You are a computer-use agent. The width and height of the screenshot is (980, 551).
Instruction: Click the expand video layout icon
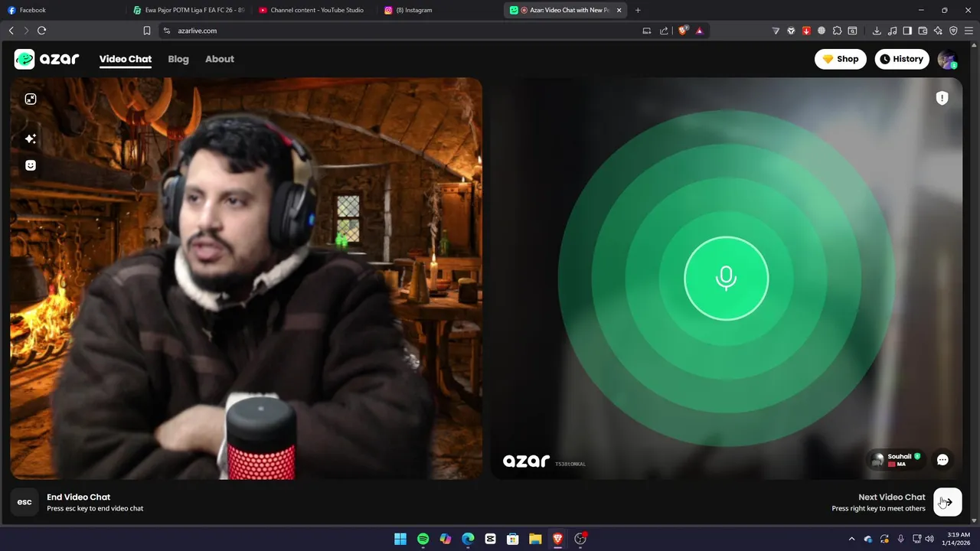[x=31, y=99]
